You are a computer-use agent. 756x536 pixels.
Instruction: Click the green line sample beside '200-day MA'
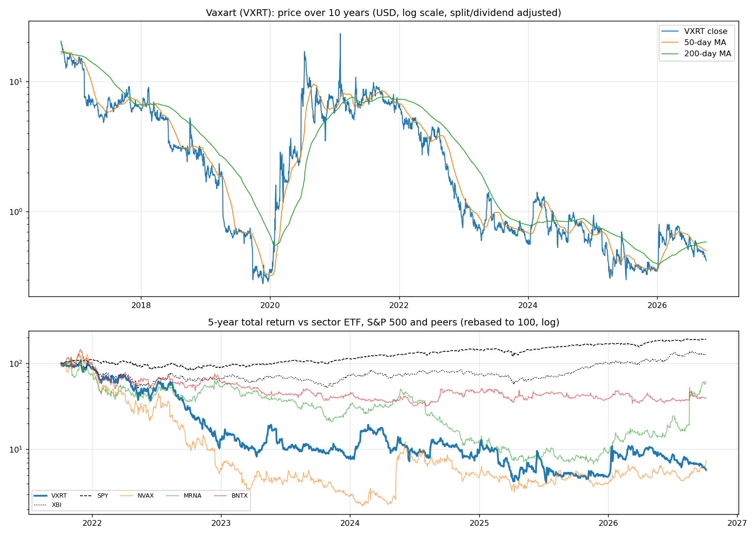[x=671, y=54]
